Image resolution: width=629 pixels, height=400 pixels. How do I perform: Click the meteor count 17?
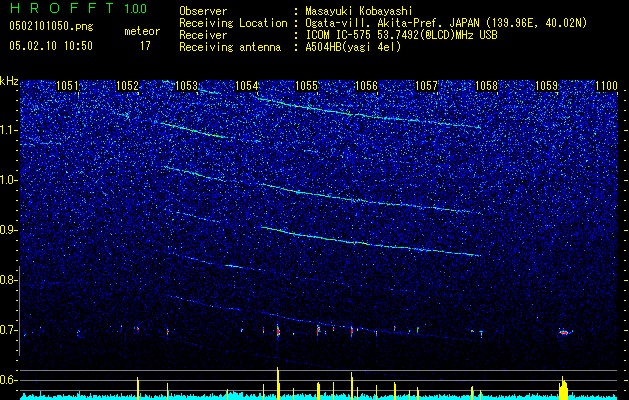pyautogui.click(x=145, y=46)
